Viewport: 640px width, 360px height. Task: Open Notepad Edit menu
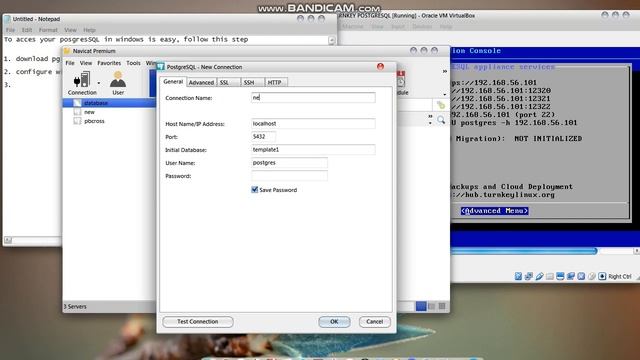tap(27, 30)
